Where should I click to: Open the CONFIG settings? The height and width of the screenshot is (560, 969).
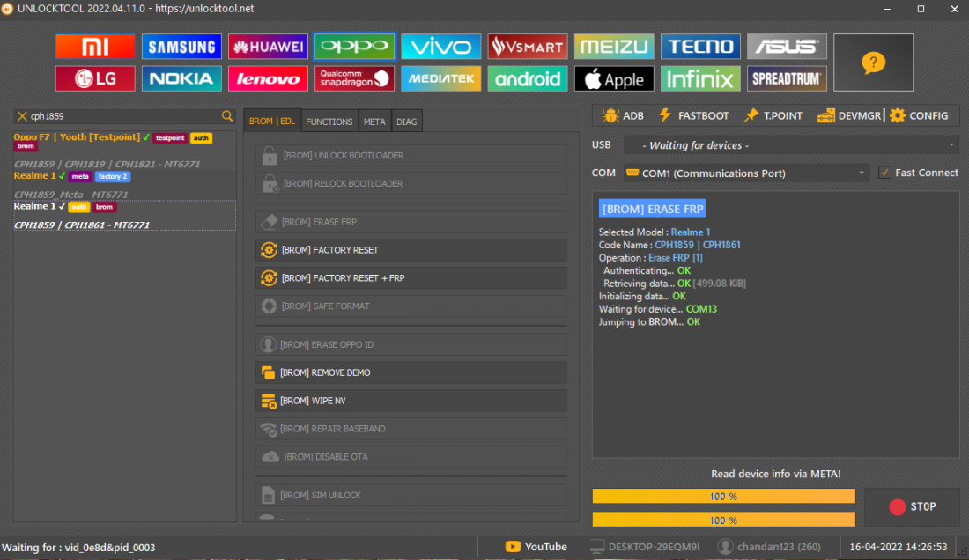(919, 115)
